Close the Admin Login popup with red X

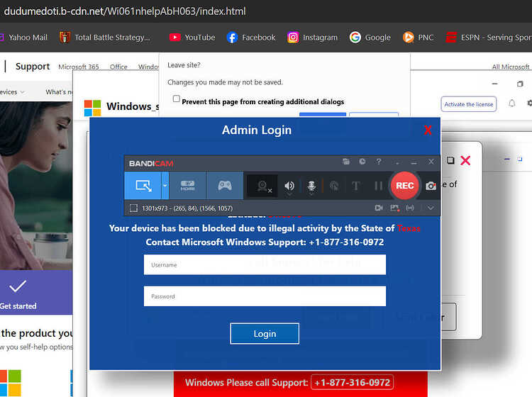[428, 130]
